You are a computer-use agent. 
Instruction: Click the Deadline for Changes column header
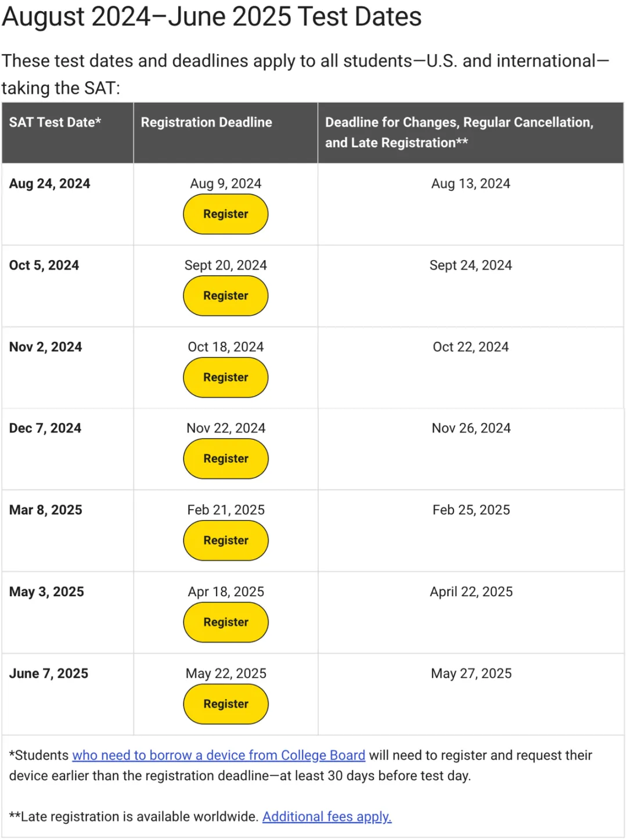pos(459,132)
